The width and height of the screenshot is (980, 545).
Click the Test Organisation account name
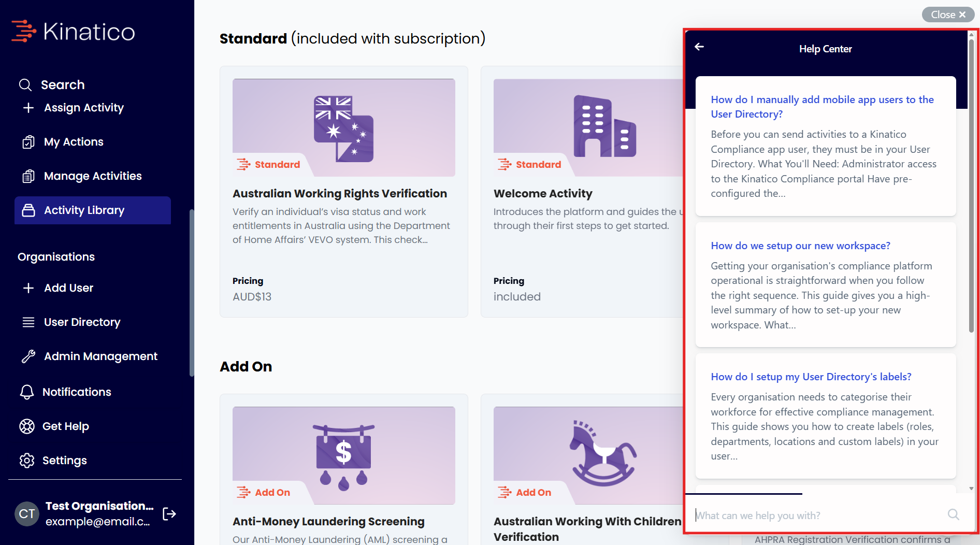pyautogui.click(x=99, y=506)
